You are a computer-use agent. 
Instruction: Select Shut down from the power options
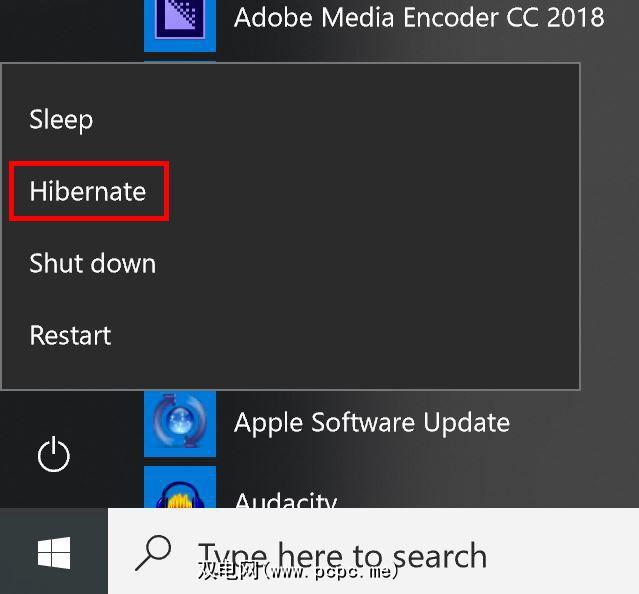93,264
